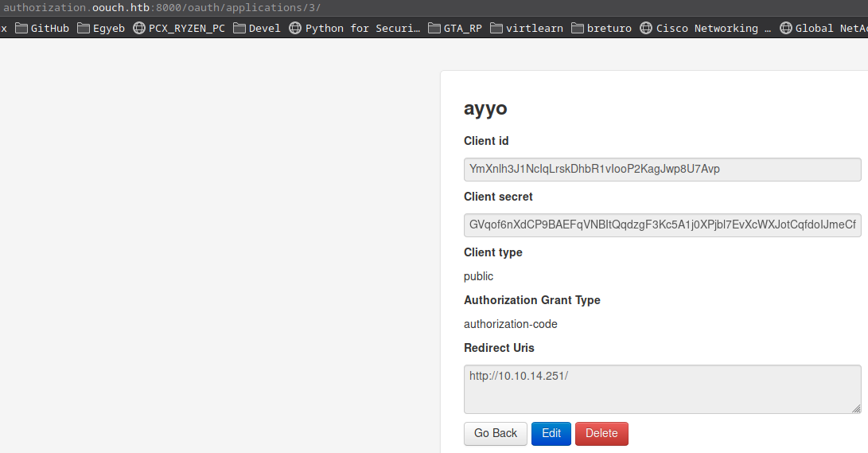
Task: Open the Devel bookmark folder
Action: pyautogui.click(x=257, y=28)
